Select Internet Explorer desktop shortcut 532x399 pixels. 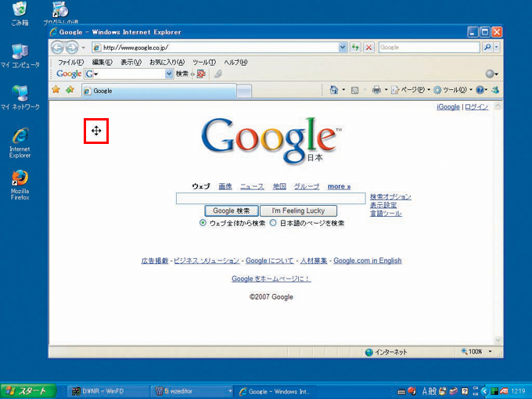pos(20,143)
